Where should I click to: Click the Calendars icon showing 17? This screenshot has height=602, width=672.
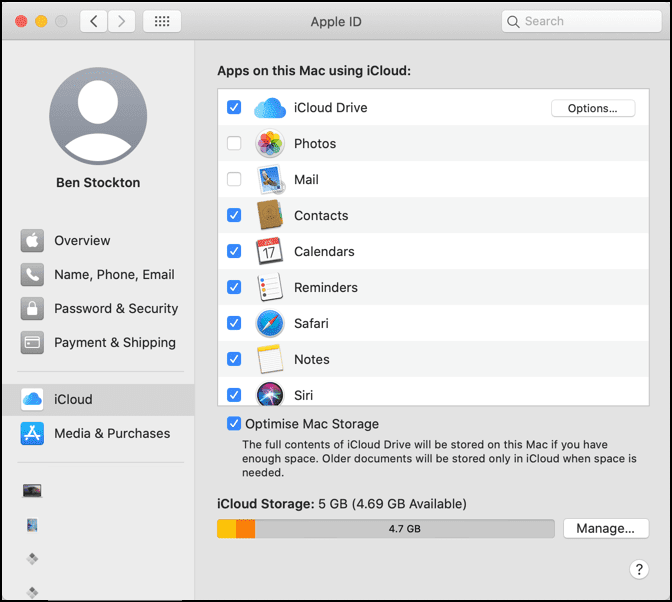269,251
